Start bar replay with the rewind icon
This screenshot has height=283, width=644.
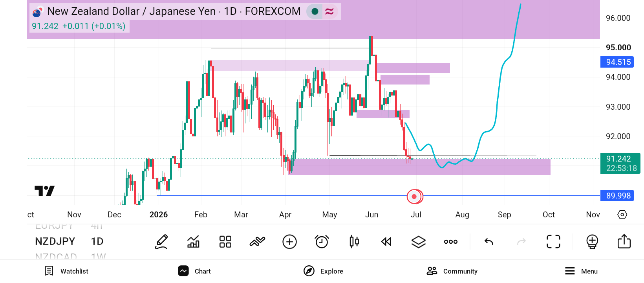click(386, 242)
